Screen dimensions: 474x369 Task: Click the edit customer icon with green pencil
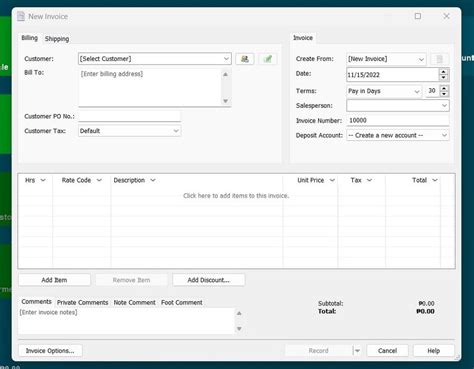(x=267, y=59)
